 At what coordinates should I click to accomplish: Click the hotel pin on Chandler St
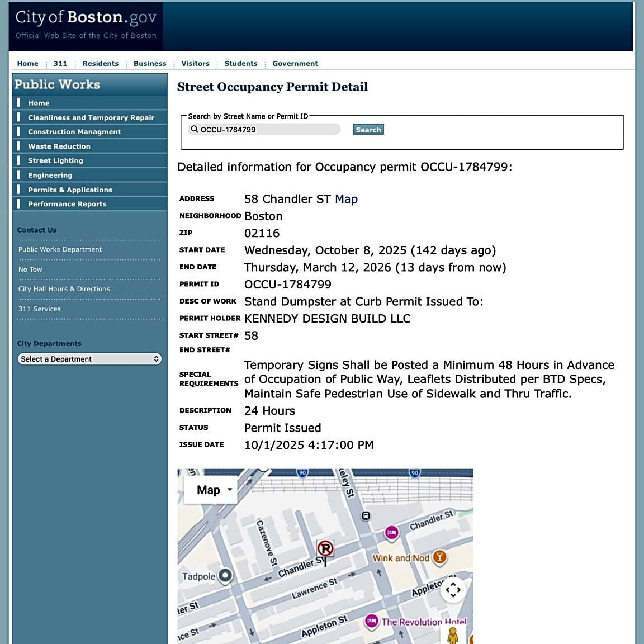[392, 533]
